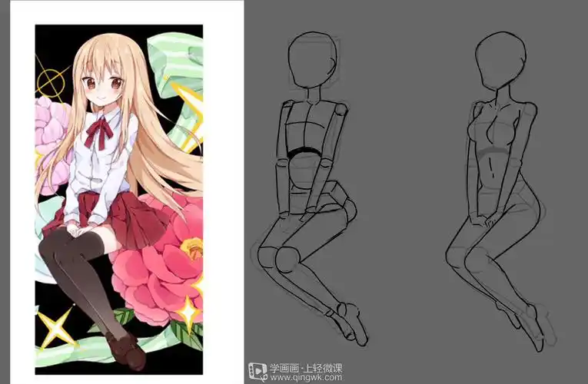This screenshot has width=588, height=384.
Task: Click the left mannequin sketch's feet
Action: pyautogui.click(x=350, y=323)
